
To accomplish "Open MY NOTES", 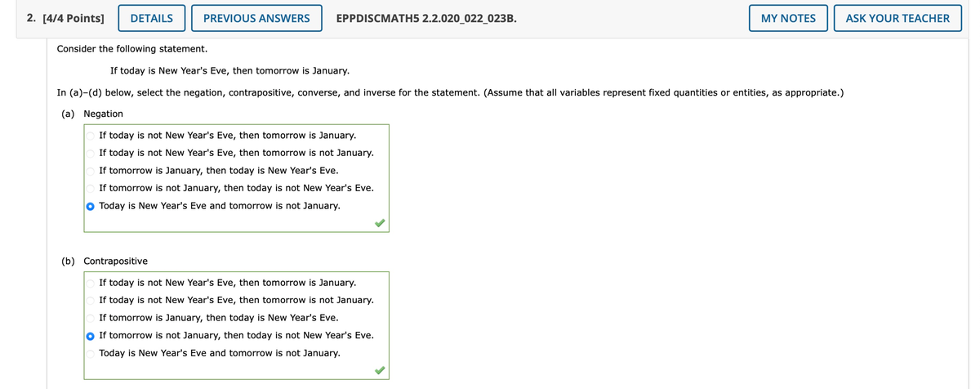I will coord(788,18).
